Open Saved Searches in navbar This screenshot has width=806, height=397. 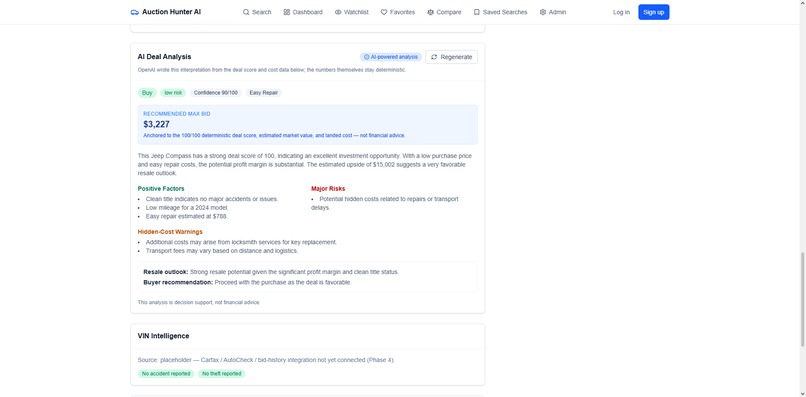501,12
